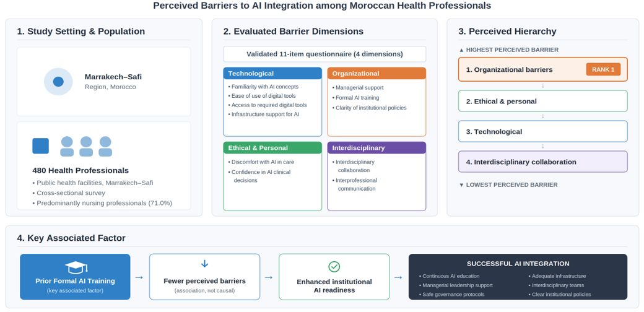The width and height of the screenshot is (644, 312).
Task: Click the third person icon
Action: tap(105, 147)
